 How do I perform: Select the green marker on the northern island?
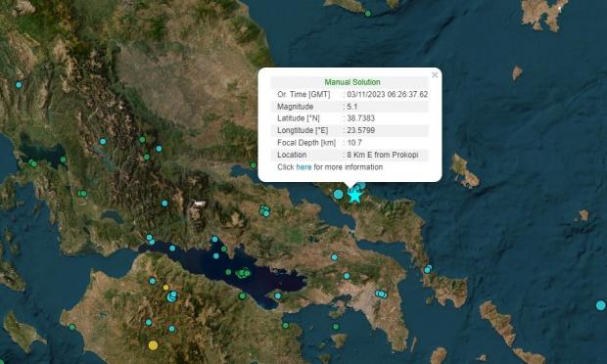(x=368, y=14)
